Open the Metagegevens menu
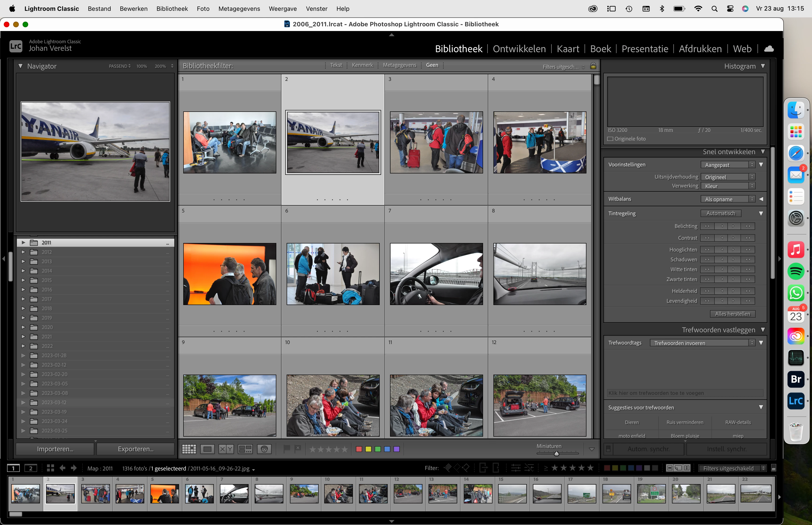 pos(239,8)
